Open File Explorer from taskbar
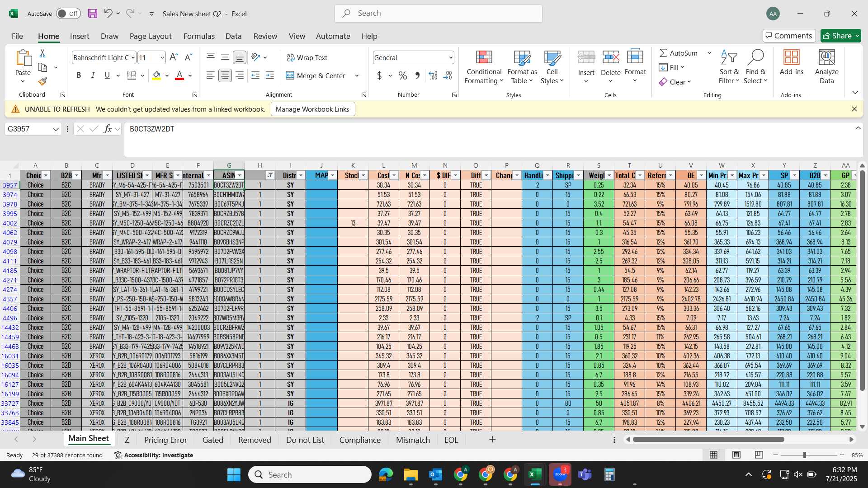The height and width of the screenshot is (488, 868). (410, 474)
